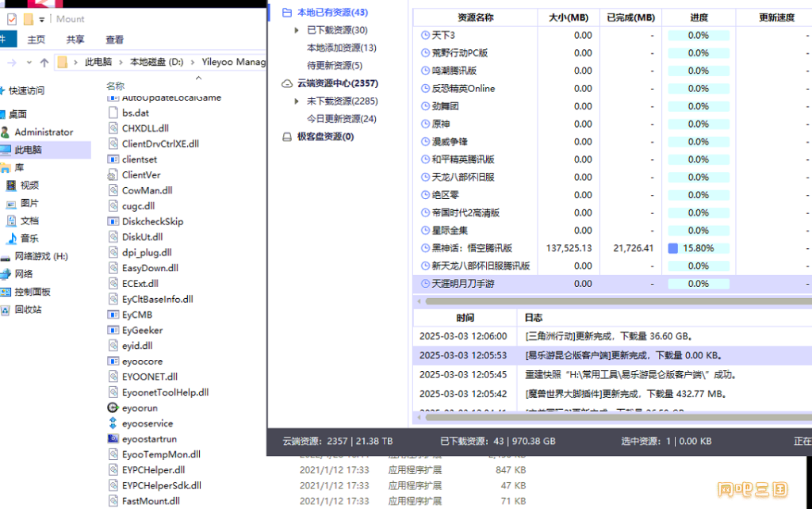The height and width of the screenshot is (509, 812).
Task: Open the quick access toolbar customize dropdown
Action: click(42, 20)
